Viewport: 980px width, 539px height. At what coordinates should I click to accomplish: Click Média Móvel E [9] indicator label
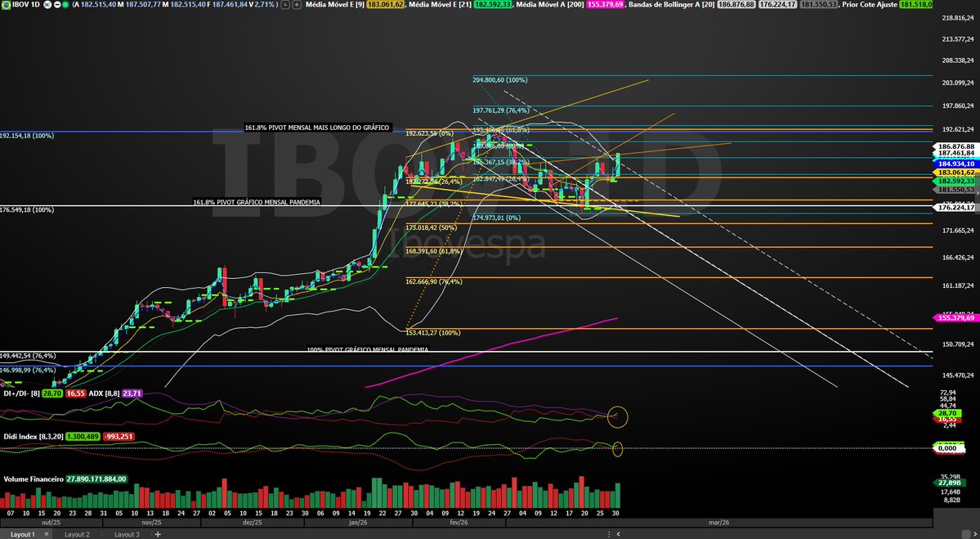pos(335,4)
